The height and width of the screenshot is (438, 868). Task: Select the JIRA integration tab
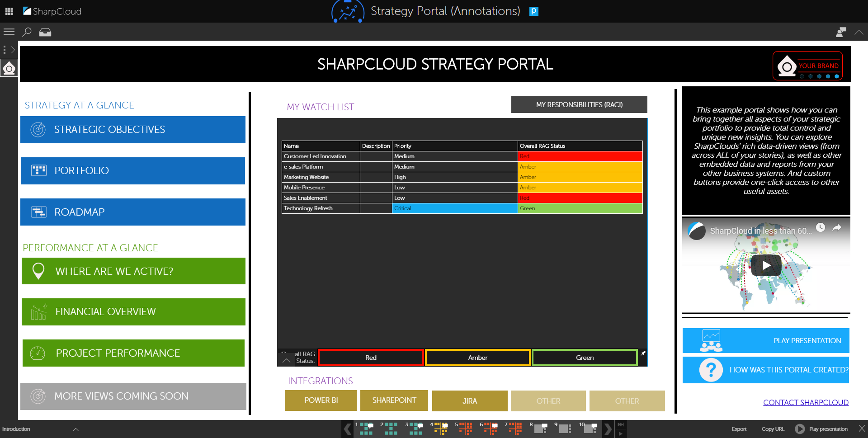point(470,400)
